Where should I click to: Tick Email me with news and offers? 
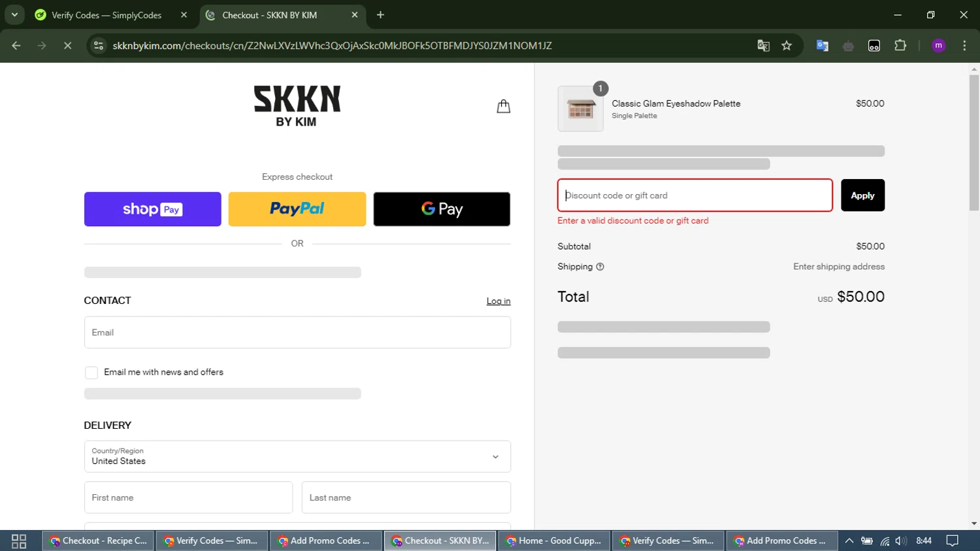pos(91,373)
